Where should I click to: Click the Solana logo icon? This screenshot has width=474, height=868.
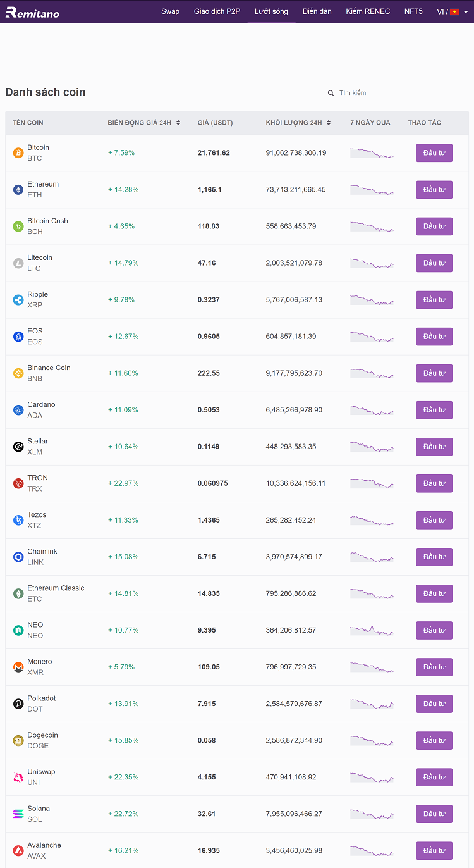[18, 814]
